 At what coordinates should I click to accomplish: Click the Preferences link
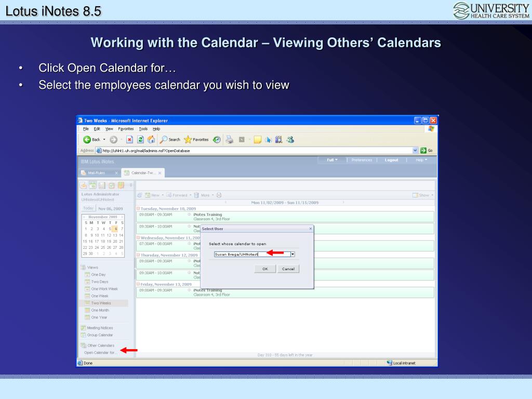coord(362,160)
